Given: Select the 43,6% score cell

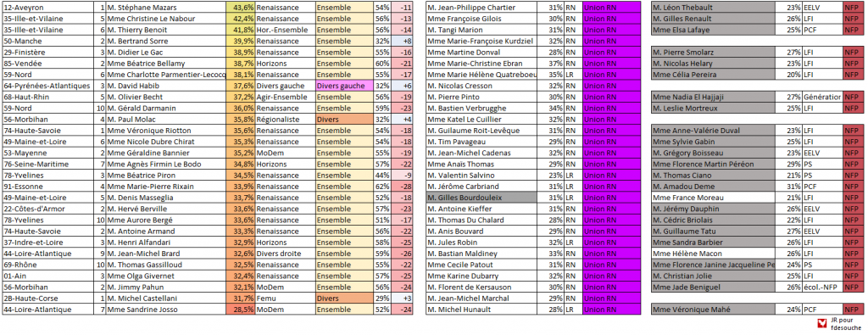Looking at the screenshot, I should point(240,8).
